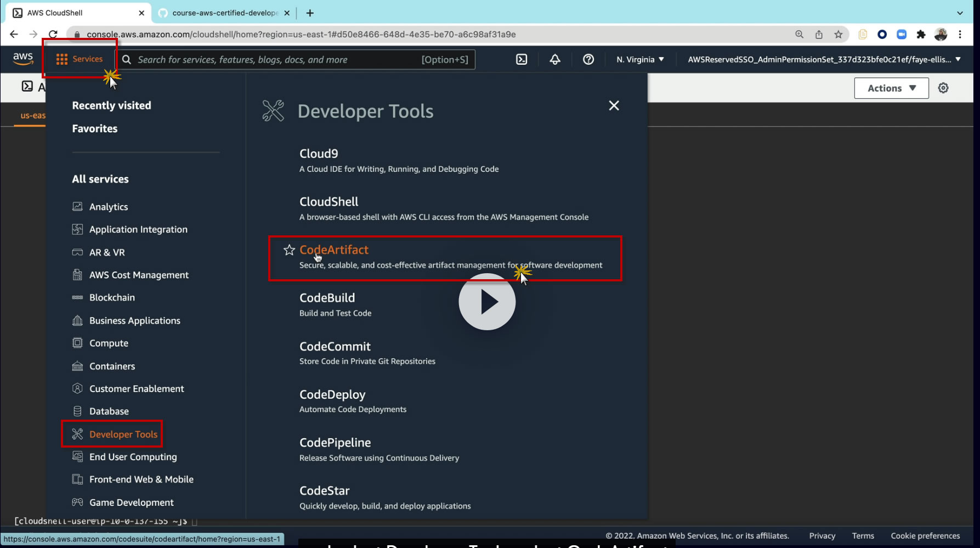980x548 pixels.
Task: Select the Compute service category
Action: click(109, 343)
